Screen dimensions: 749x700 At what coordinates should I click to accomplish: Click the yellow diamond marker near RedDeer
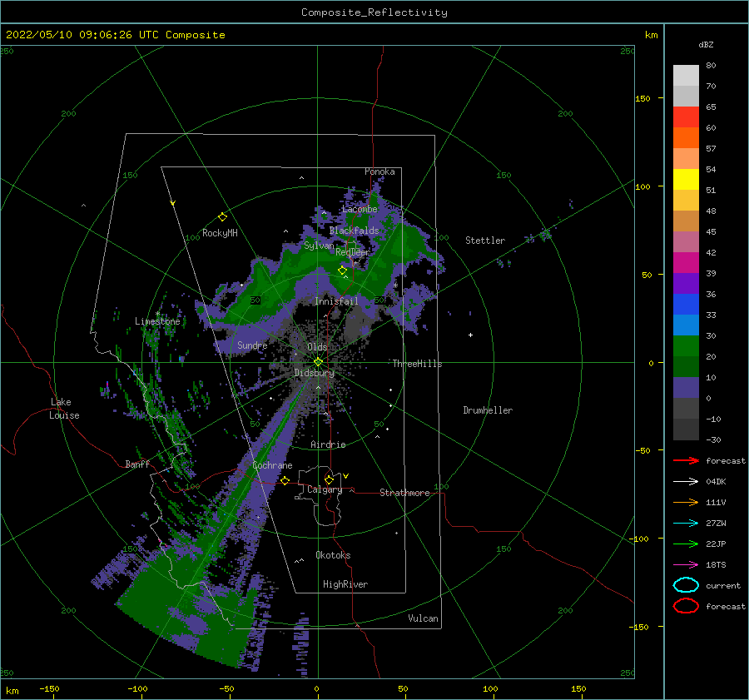pos(343,271)
